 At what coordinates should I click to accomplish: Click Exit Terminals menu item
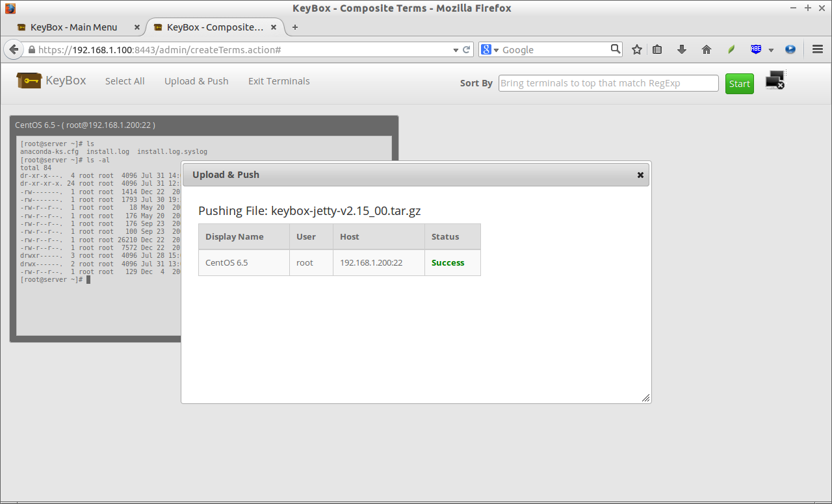279,81
